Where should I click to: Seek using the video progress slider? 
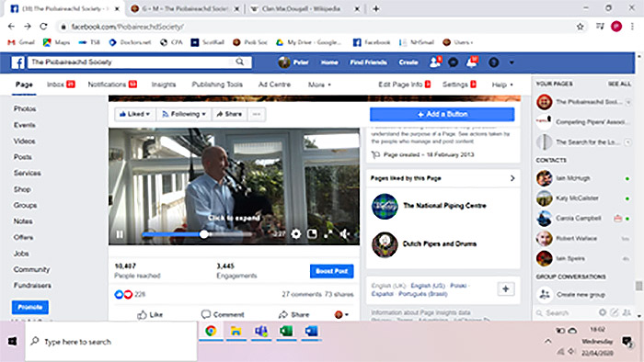(197, 234)
